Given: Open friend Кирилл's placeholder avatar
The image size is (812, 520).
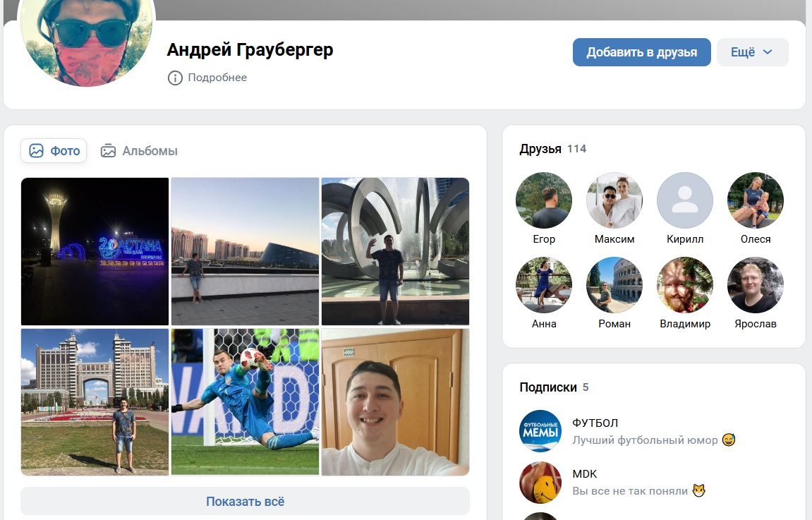Looking at the screenshot, I should [684, 200].
